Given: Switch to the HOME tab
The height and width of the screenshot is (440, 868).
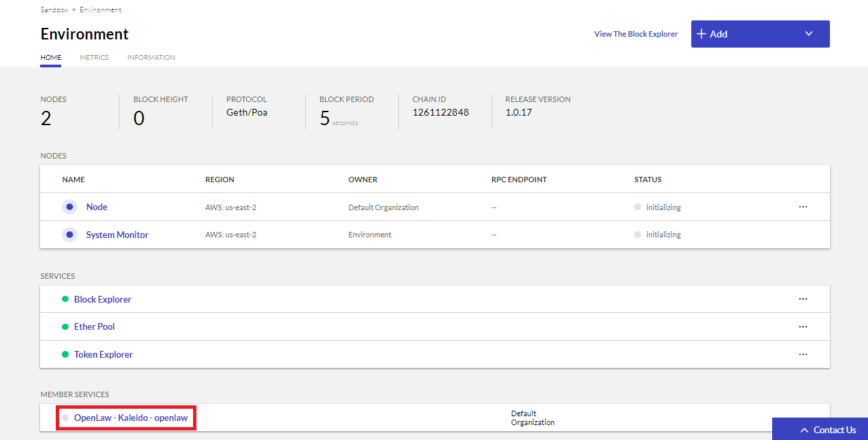Looking at the screenshot, I should pyautogui.click(x=51, y=58).
